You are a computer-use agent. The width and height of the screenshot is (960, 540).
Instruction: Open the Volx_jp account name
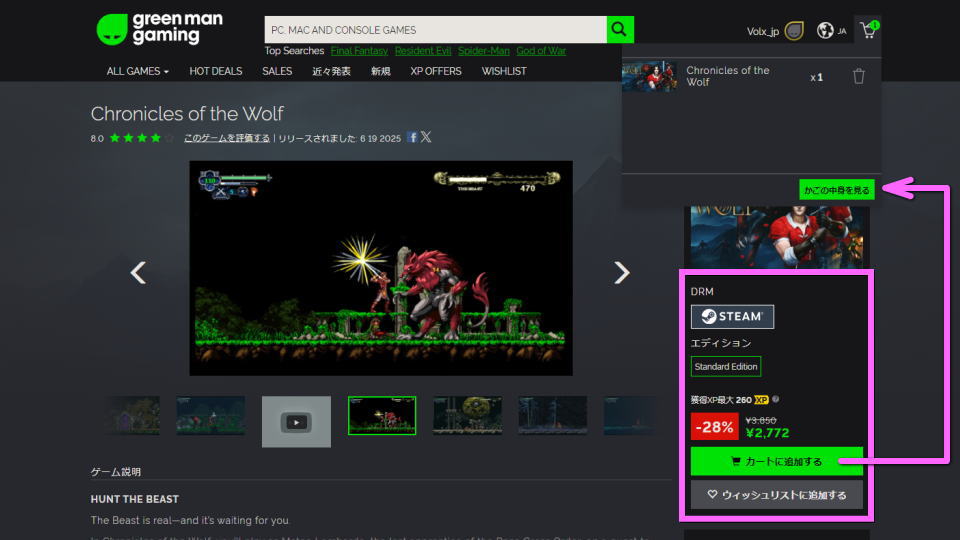point(762,31)
